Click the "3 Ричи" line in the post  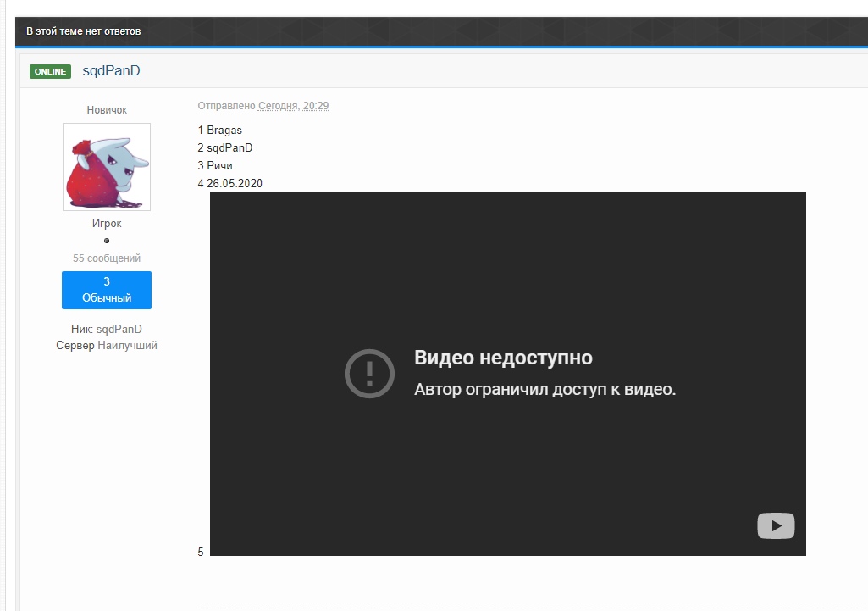[x=215, y=165]
